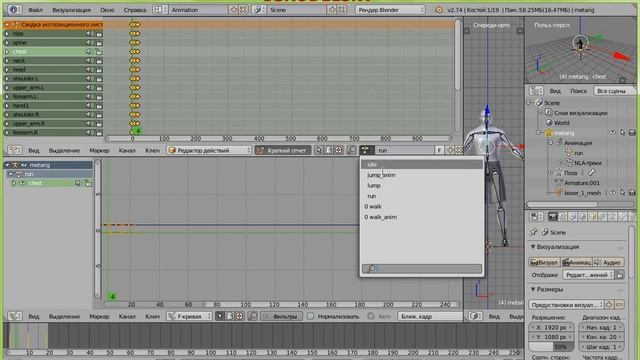Open Dope Sheet search filter magnifier
Image resolution: width=640 pixels, height=360 pixels.
[351, 150]
